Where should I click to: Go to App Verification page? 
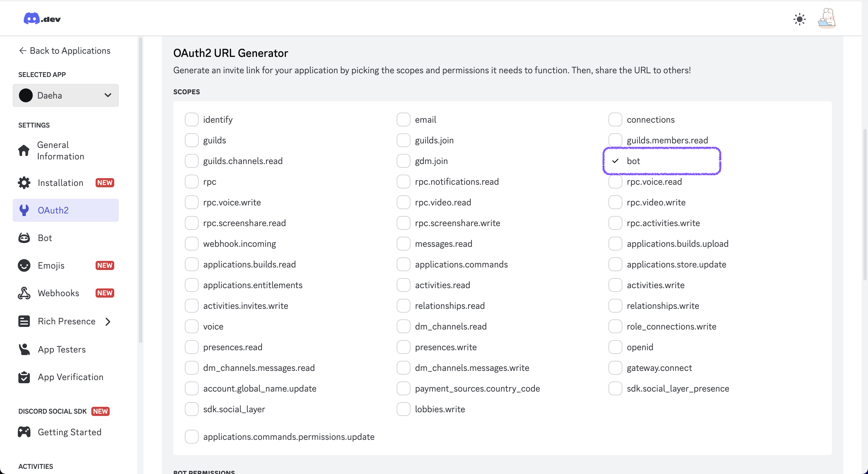66,377
